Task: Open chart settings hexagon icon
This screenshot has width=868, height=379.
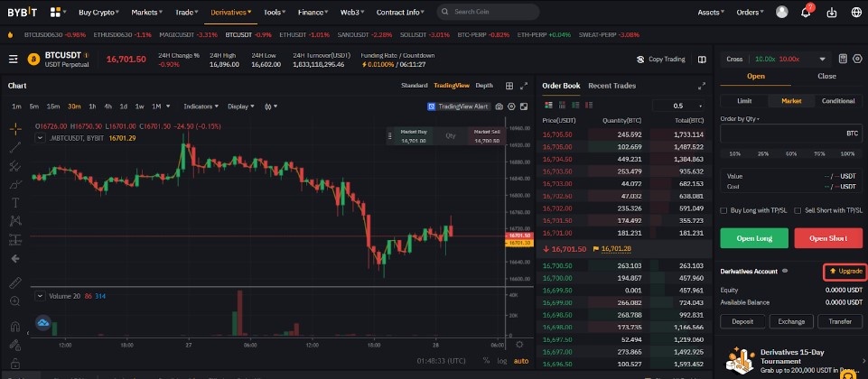Action: pos(511,106)
